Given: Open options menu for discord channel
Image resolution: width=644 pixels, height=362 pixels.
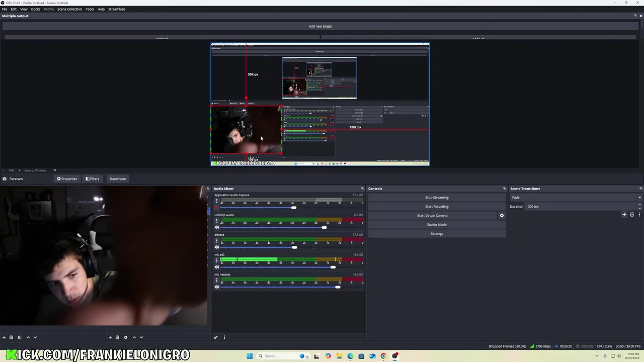Looking at the screenshot, I should pos(217,241).
